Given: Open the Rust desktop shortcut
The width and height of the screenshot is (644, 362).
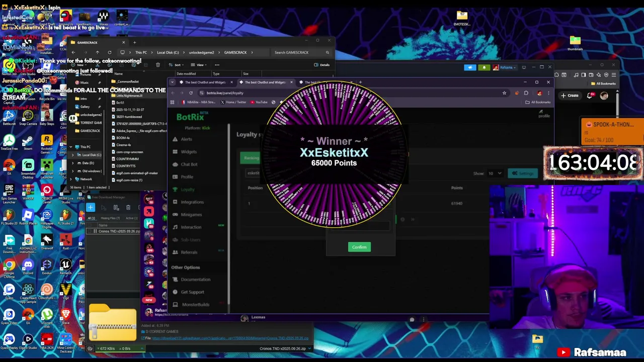Looking at the screenshot, I should (x=65, y=241).
